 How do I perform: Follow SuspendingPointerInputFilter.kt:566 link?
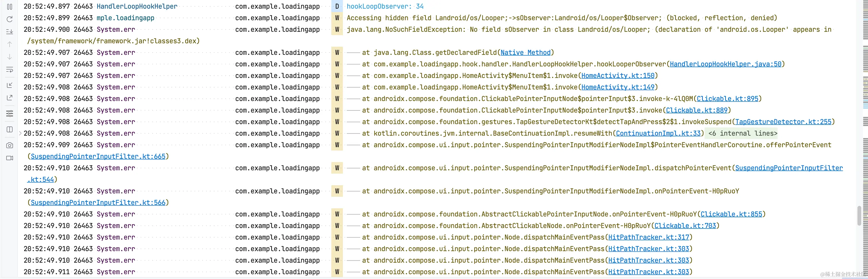[x=98, y=203]
